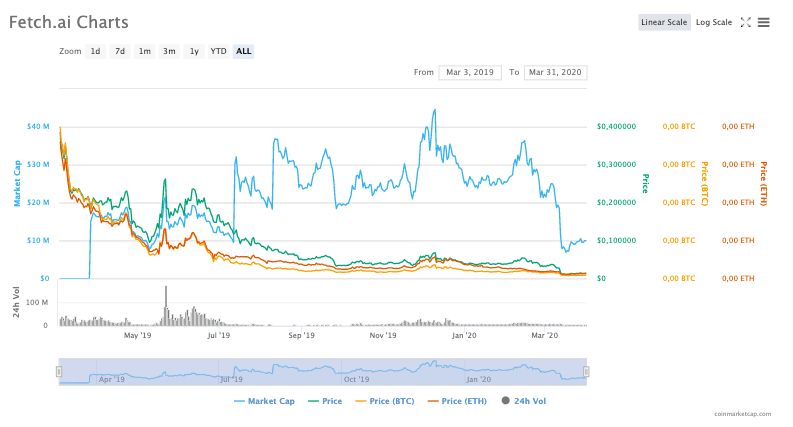The width and height of the screenshot is (793, 427).
Task: Open the chart hamburger menu icon
Action: [x=763, y=22]
